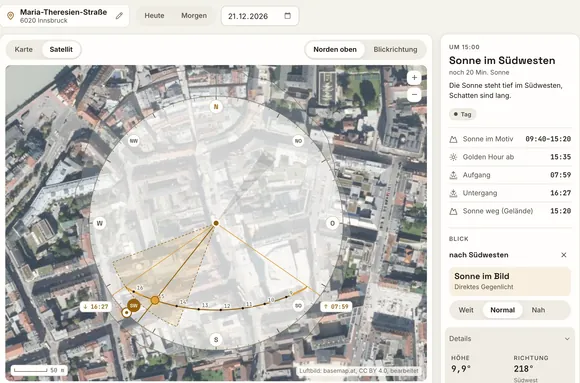Jump to Heute date
Viewport: 580px width, 383px height.
tap(154, 16)
